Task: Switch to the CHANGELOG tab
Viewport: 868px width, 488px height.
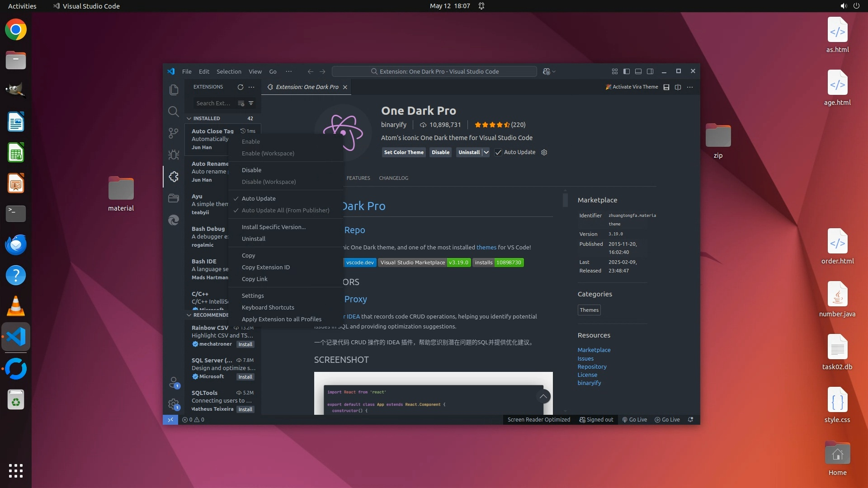Action: [393, 178]
